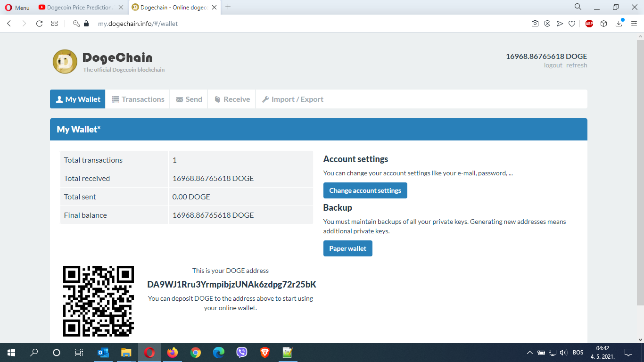Go forward to the next page
Viewport: 644px width, 362px height.
pyautogui.click(x=24, y=24)
